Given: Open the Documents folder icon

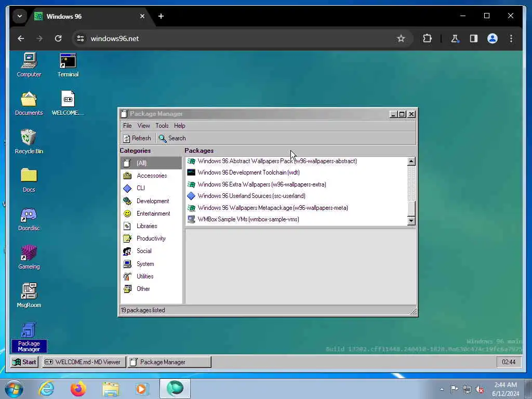Looking at the screenshot, I should tap(29, 103).
